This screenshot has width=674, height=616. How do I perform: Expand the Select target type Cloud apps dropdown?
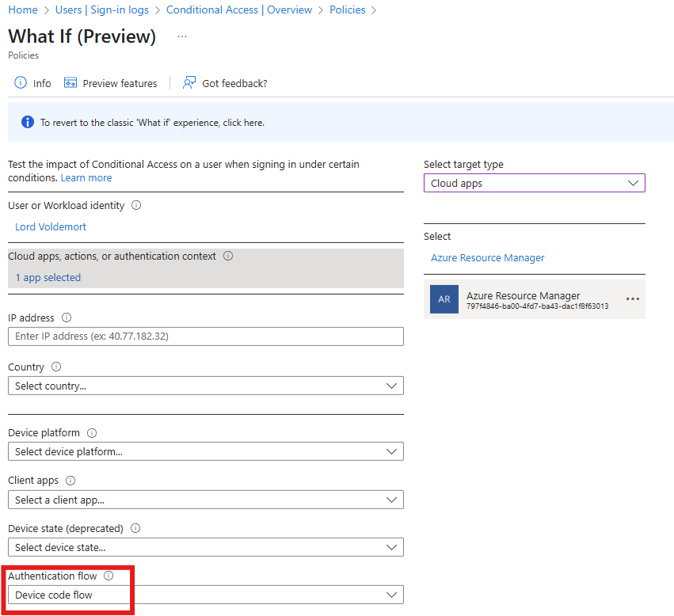[x=534, y=183]
